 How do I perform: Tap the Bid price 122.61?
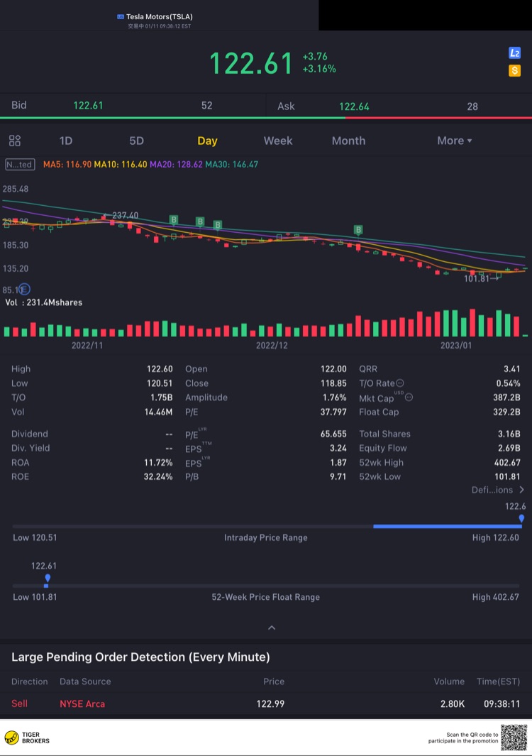click(88, 106)
